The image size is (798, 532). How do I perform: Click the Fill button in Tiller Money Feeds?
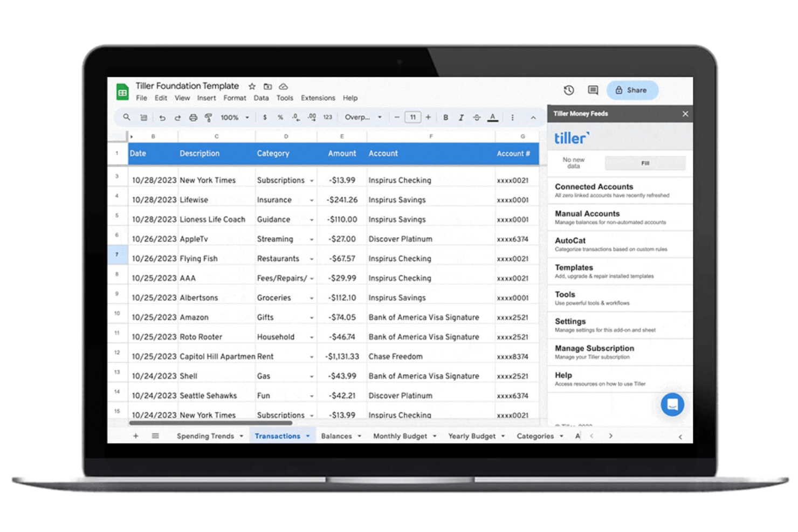click(x=645, y=163)
